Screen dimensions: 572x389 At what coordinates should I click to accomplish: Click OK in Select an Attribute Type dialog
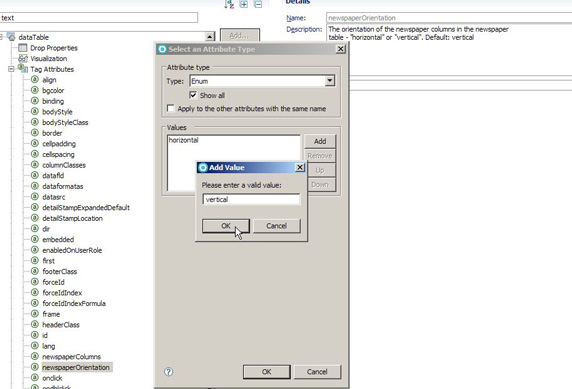[267, 371]
